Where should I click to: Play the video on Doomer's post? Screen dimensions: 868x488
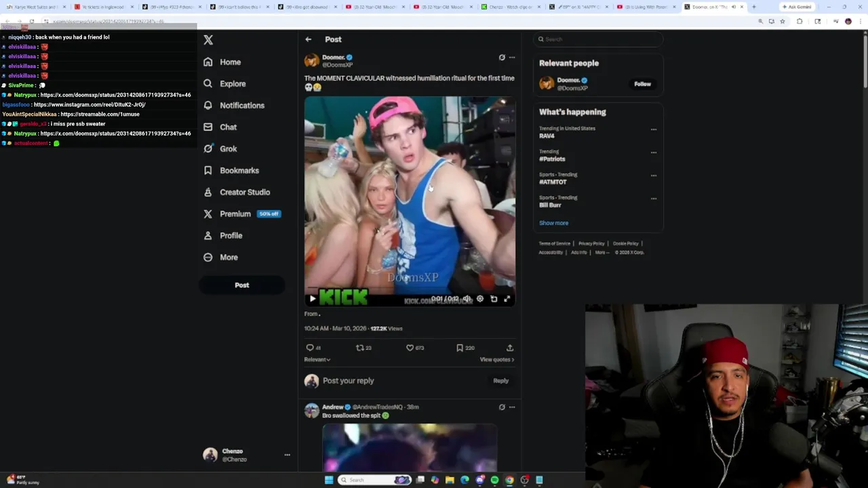point(313,298)
